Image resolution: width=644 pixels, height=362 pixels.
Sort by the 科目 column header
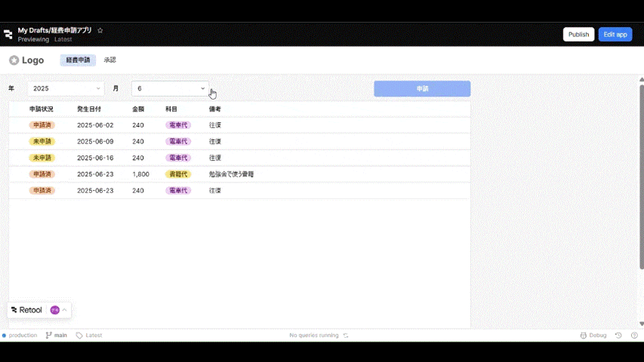[171, 109]
